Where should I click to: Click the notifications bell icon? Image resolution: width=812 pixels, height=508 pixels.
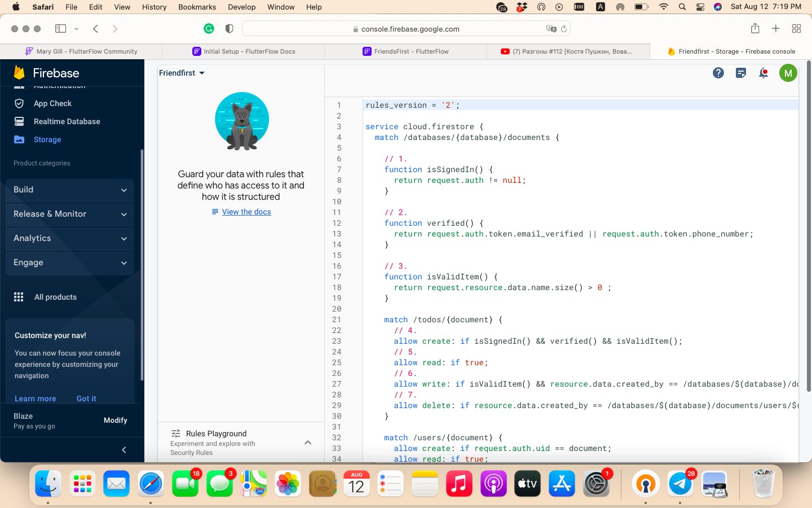(x=764, y=73)
